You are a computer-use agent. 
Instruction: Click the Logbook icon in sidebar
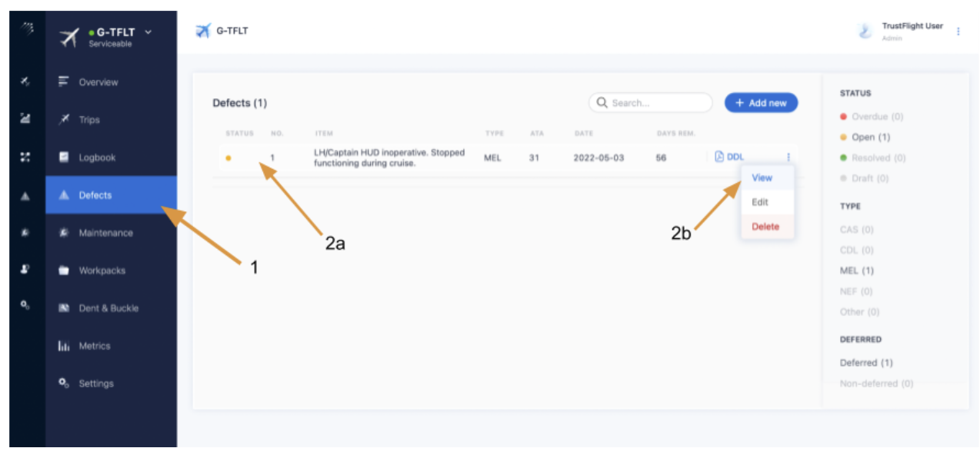[x=64, y=158]
